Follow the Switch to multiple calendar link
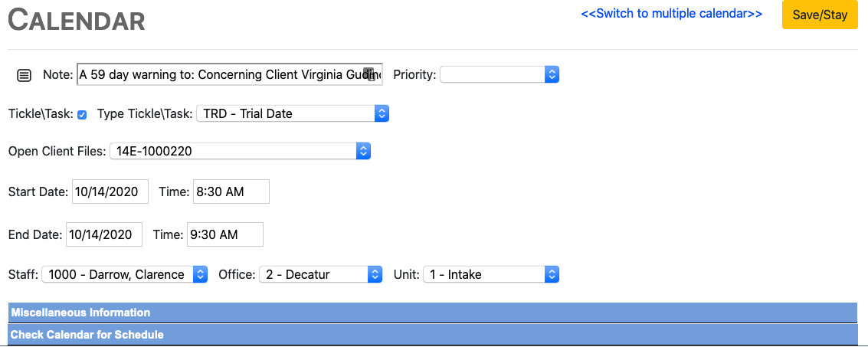Image resolution: width=868 pixels, height=347 pixels. (x=671, y=14)
